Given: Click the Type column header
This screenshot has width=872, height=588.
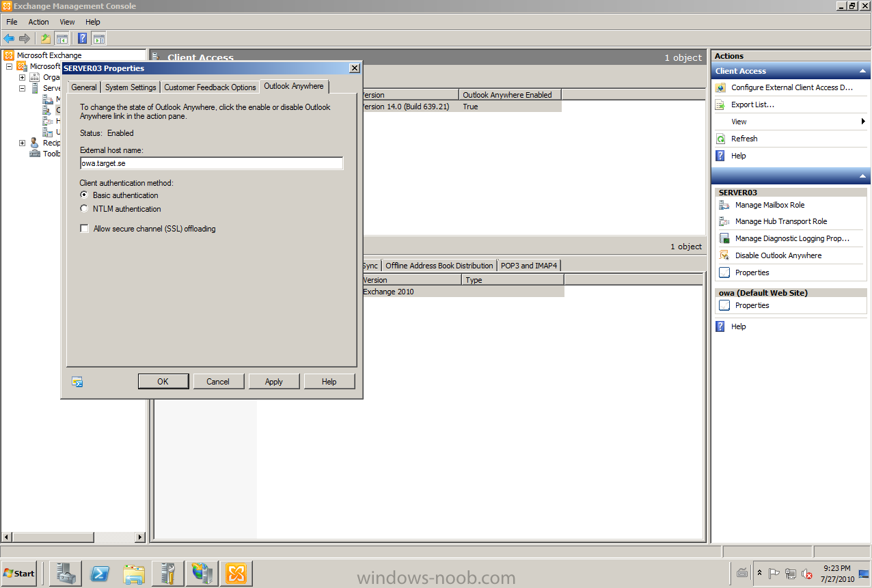Looking at the screenshot, I should 513,280.
